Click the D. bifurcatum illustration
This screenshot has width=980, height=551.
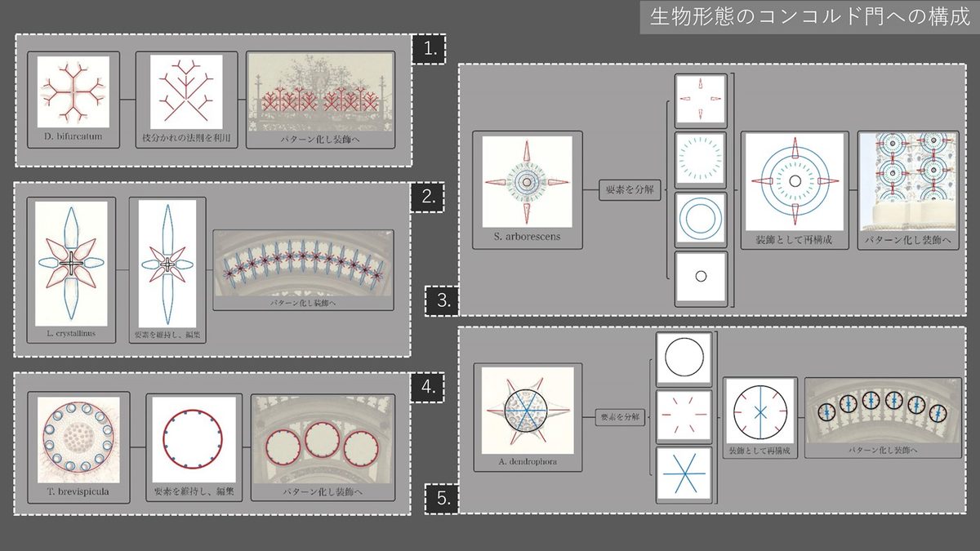(x=73, y=91)
